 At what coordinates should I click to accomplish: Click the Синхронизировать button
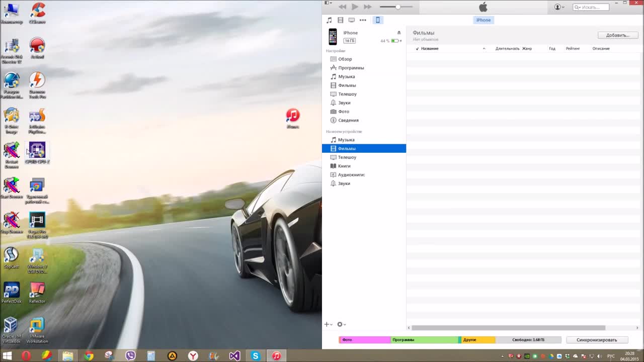click(x=597, y=340)
